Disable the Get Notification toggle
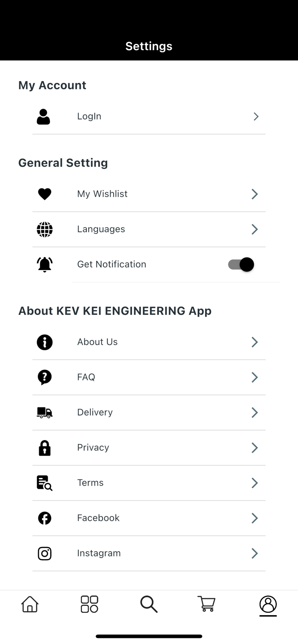 tap(240, 264)
